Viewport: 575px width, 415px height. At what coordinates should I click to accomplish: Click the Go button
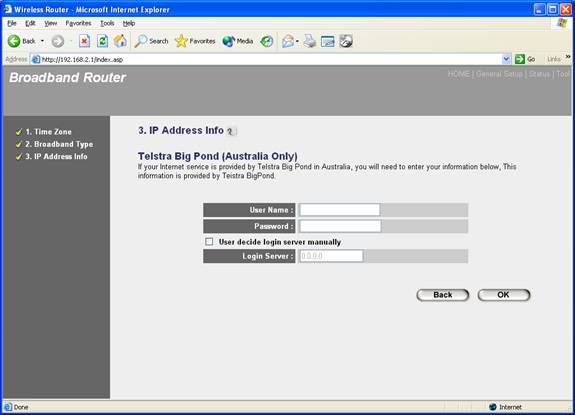[x=525, y=59]
